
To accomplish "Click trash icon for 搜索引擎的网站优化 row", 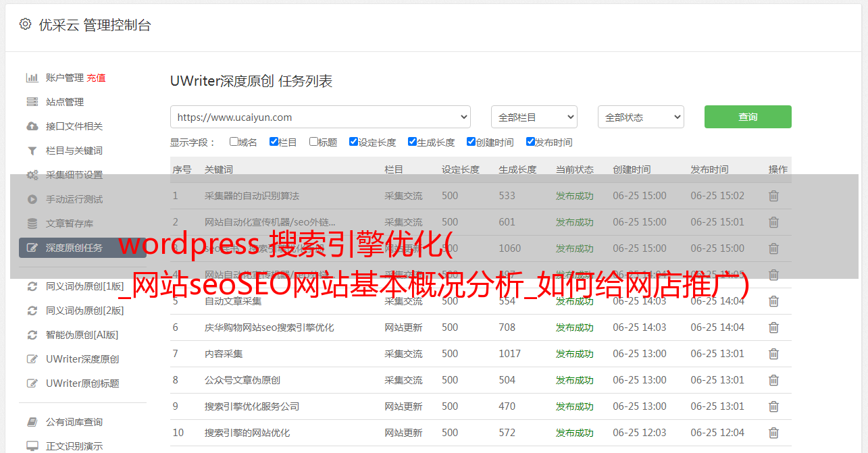I will [x=773, y=433].
